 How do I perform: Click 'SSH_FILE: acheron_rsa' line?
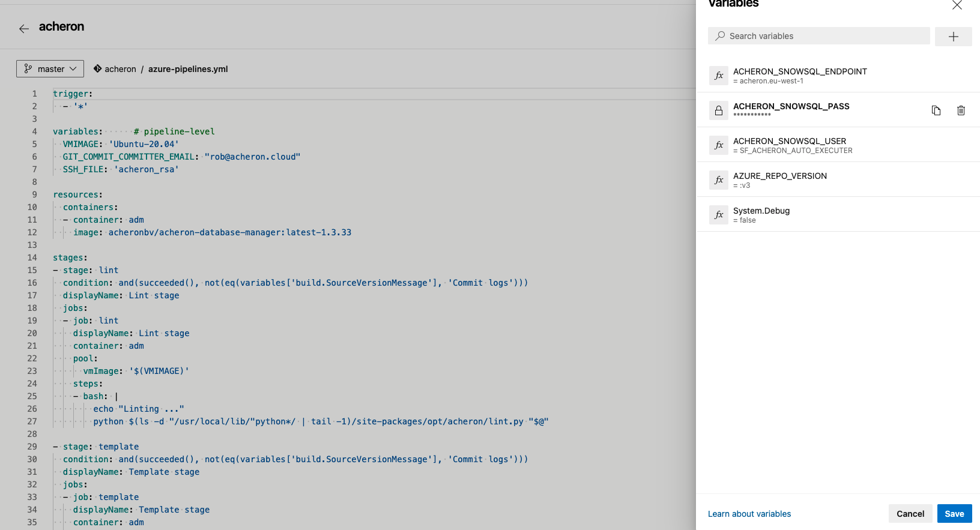(x=121, y=169)
